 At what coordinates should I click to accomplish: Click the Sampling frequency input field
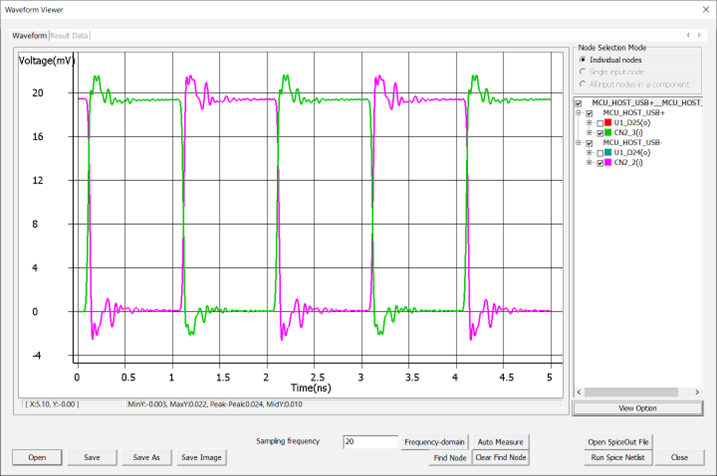[x=369, y=441]
